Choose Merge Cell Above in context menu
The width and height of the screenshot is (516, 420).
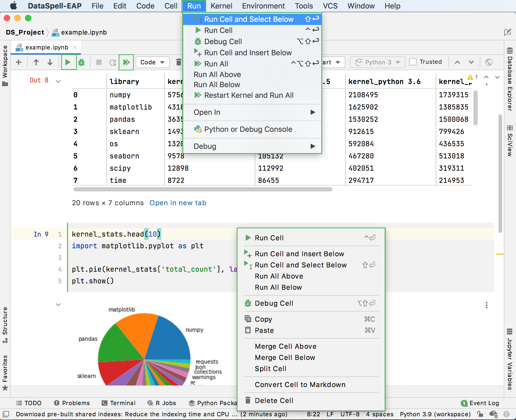(x=311, y=346)
